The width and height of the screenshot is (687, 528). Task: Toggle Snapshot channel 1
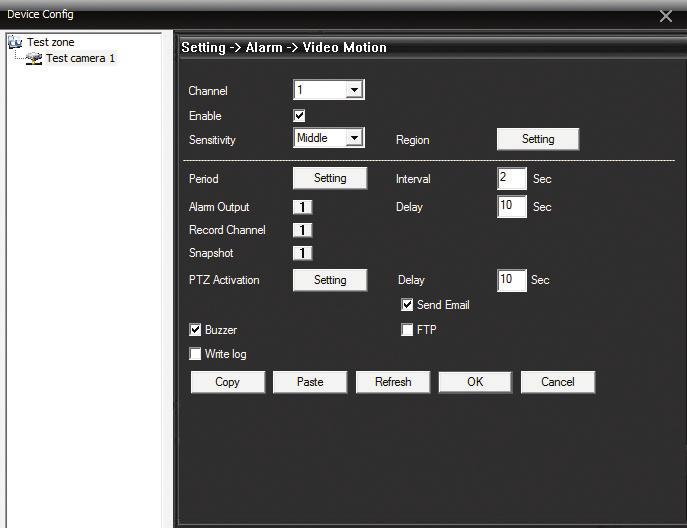coord(302,253)
